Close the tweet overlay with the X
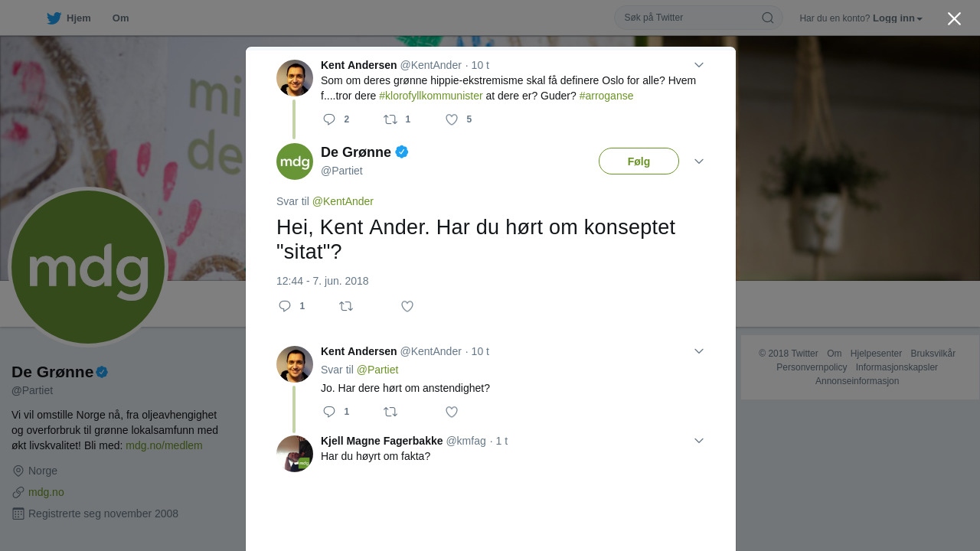The width and height of the screenshot is (980, 551). point(954,18)
